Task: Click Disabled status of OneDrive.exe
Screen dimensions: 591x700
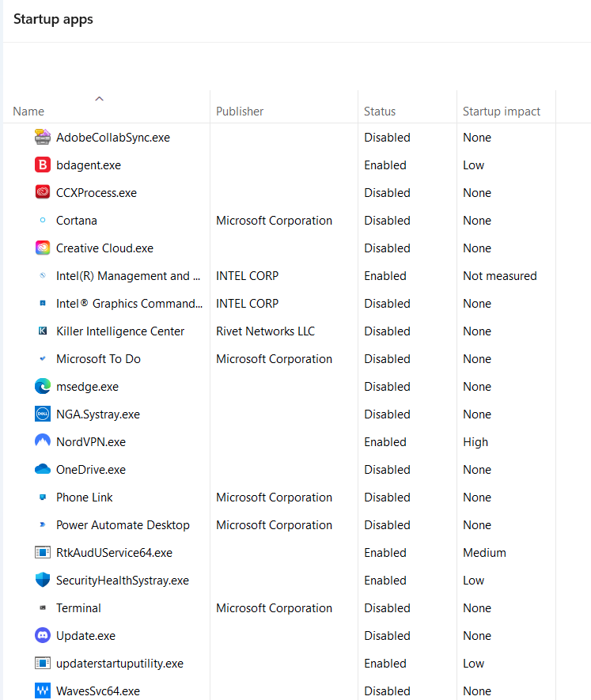Action: pos(387,470)
